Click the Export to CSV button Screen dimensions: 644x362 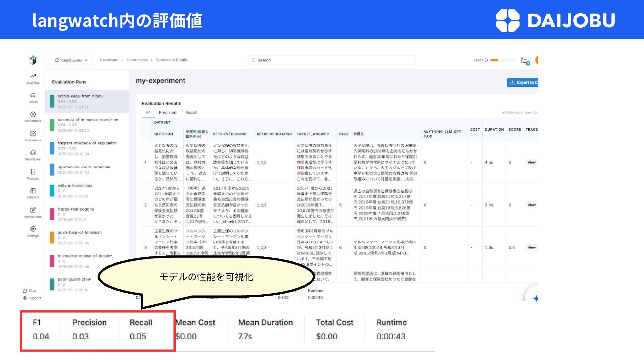point(523,82)
